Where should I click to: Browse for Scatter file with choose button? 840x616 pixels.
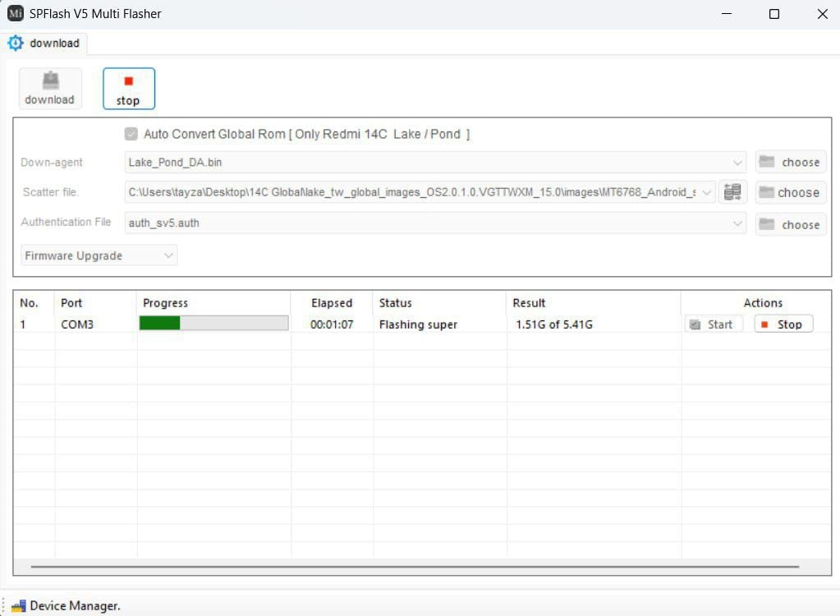pos(790,192)
